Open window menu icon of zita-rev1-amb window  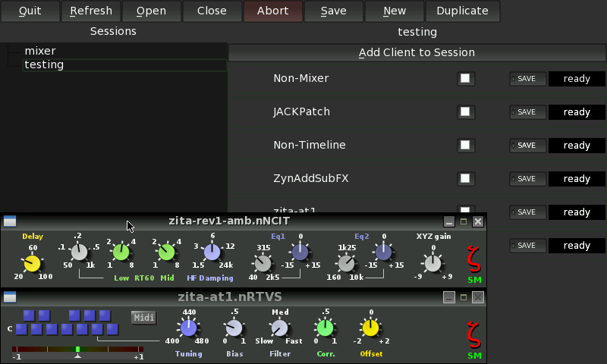pos(10,221)
